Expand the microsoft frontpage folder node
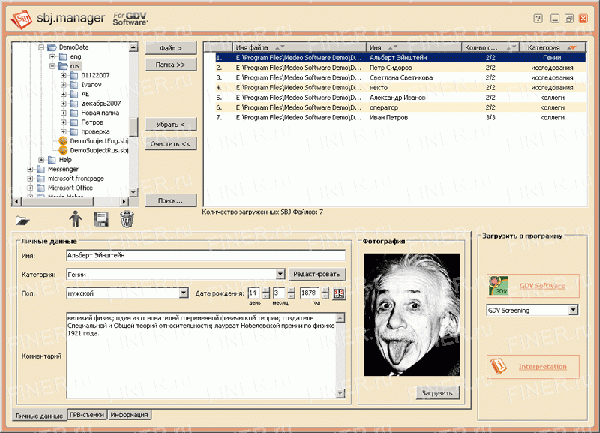Screen dimensions: 600x433 pyautogui.click(x=30, y=179)
